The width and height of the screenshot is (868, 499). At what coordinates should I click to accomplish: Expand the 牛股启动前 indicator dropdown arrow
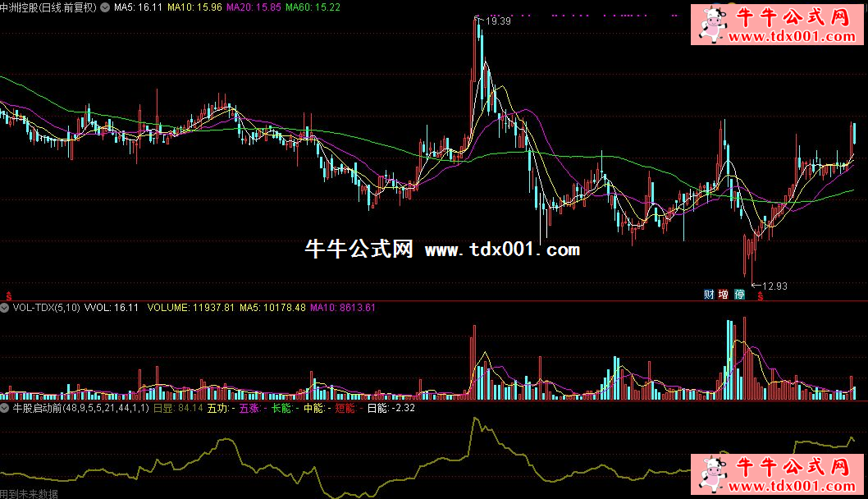[5, 407]
